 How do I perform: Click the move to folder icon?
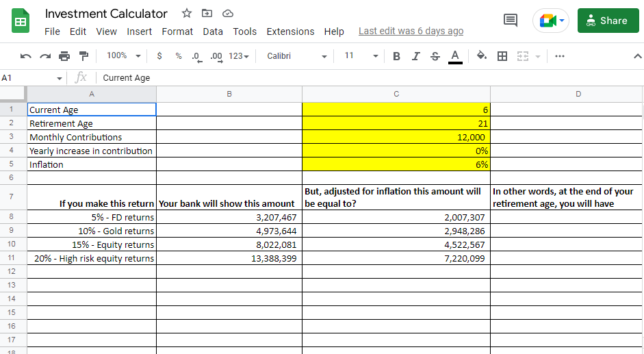click(207, 14)
